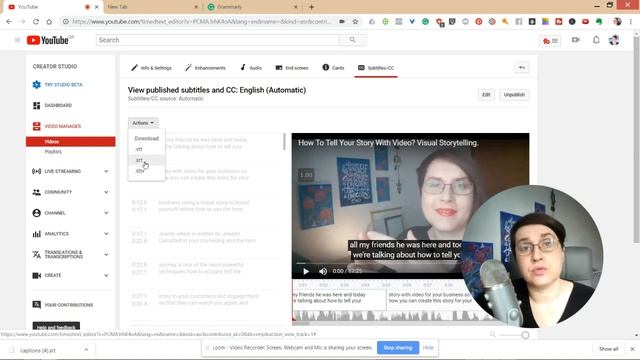Click the browser address bar

click(x=202, y=22)
